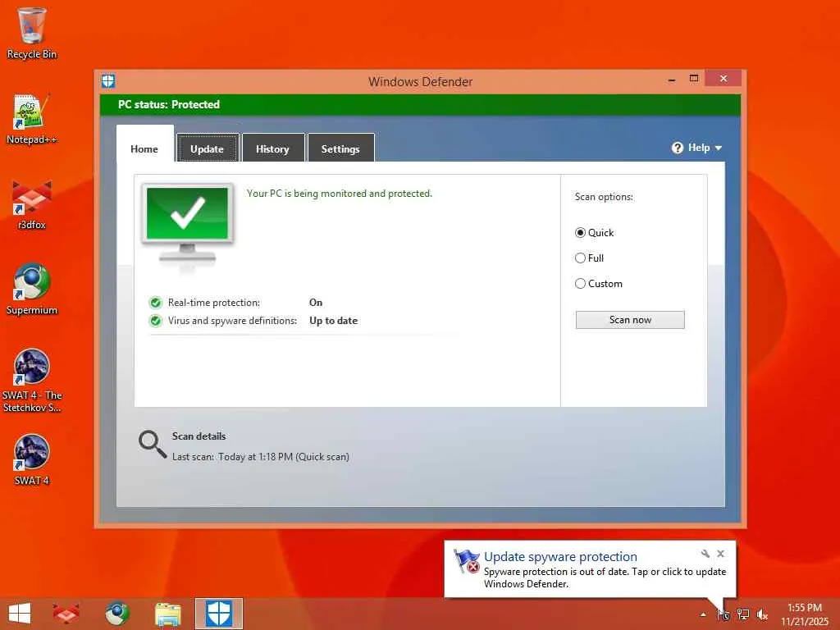Viewport: 840px width, 630px height.
Task: Launch r3dfox from the taskbar
Action: (x=66, y=614)
